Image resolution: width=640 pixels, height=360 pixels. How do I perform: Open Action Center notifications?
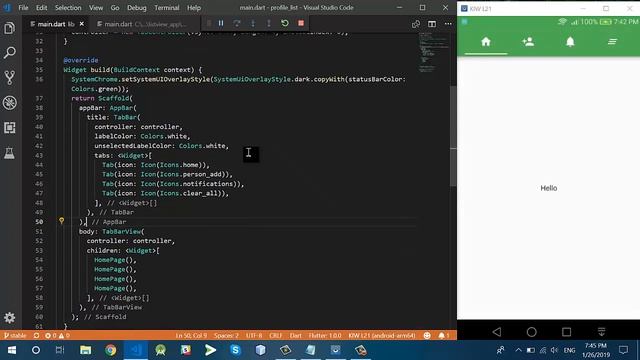click(623, 350)
